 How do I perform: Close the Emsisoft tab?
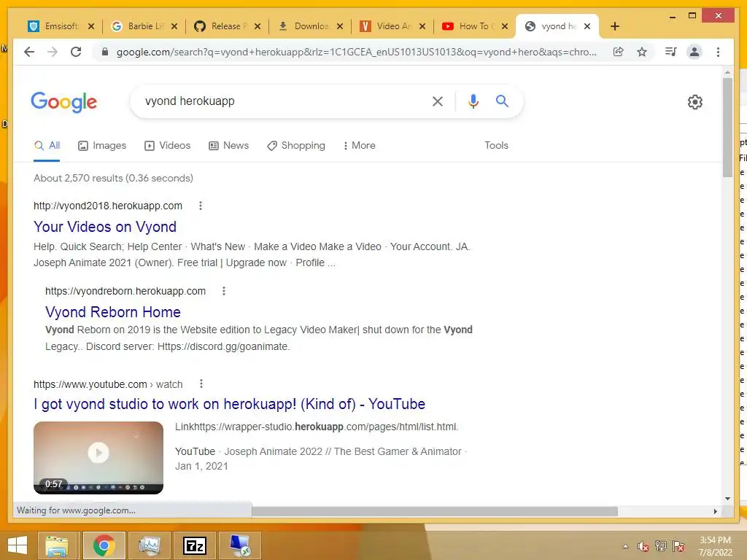[91, 26]
